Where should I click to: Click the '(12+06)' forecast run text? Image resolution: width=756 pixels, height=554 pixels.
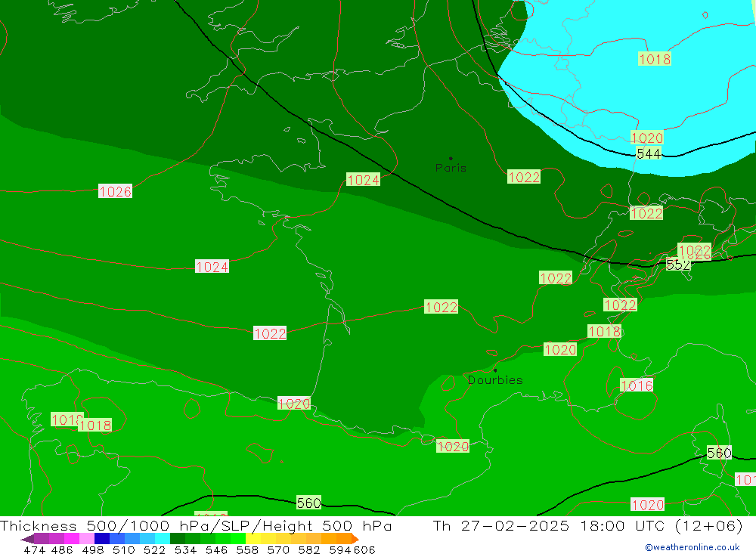click(x=709, y=525)
